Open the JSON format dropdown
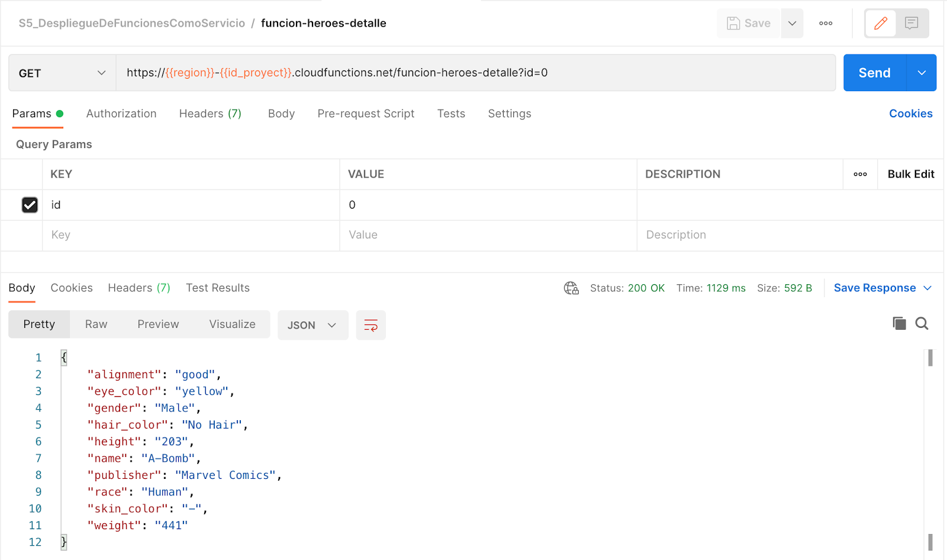The image size is (947, 560). [313, 325]
